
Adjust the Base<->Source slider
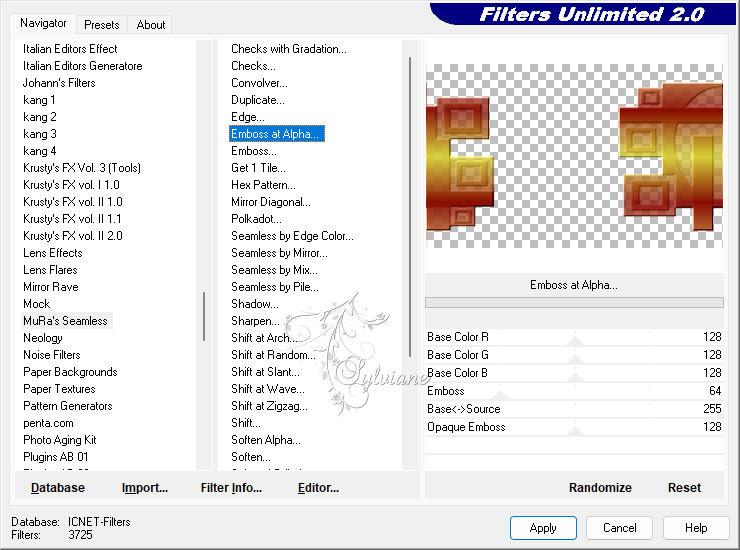pyautogui.click(x=574, y=409)
